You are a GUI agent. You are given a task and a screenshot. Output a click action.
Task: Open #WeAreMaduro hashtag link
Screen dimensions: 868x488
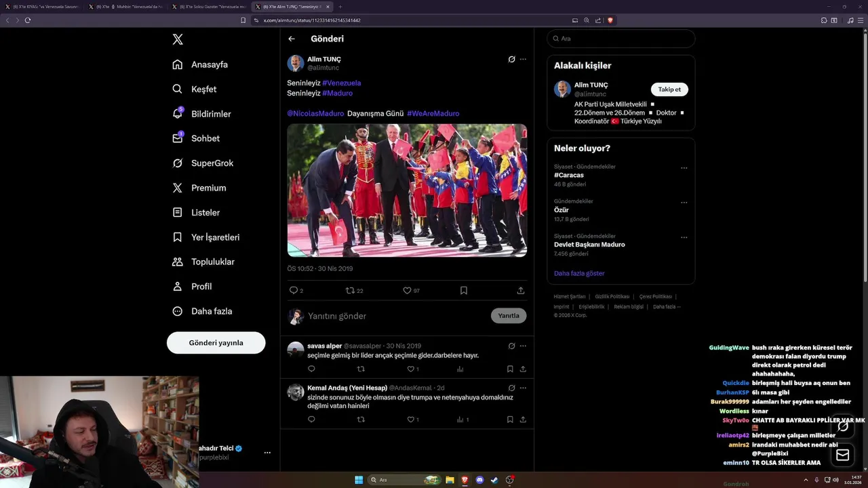click(x=433, y=113)
